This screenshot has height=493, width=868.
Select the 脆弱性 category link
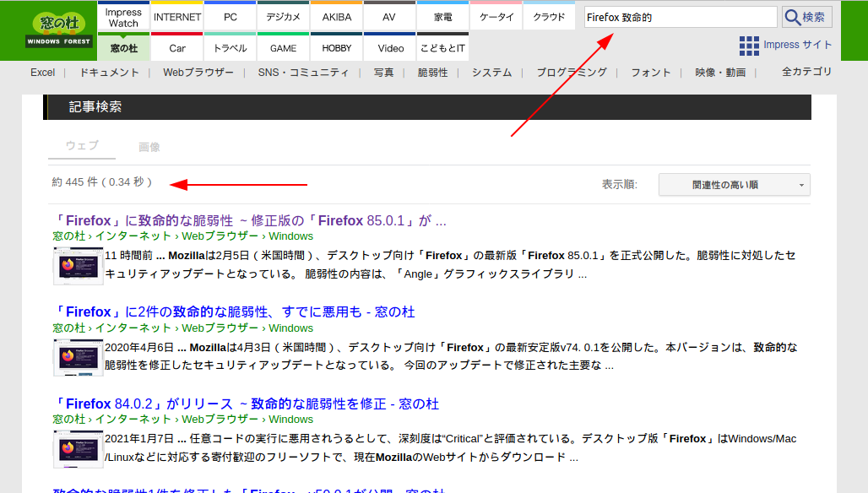(432, 73)
